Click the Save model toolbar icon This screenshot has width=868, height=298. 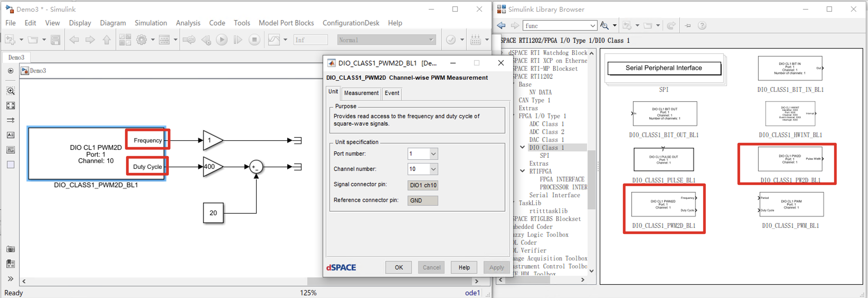point(55,40)
